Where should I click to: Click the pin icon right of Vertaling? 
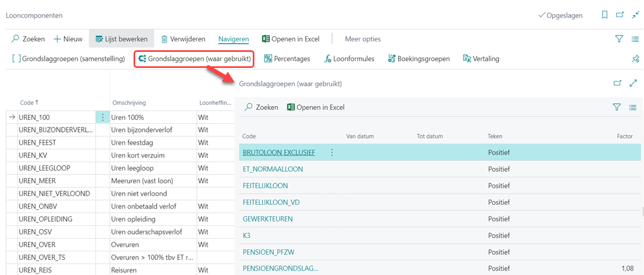click(x=635, y=59)
